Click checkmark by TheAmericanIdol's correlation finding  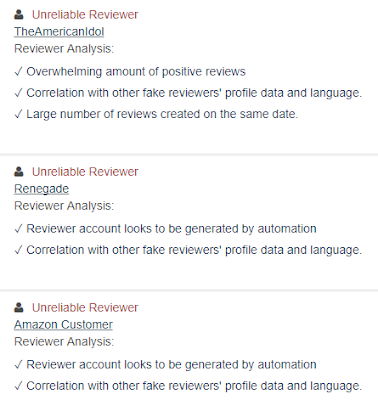click(x=18, y=93)
